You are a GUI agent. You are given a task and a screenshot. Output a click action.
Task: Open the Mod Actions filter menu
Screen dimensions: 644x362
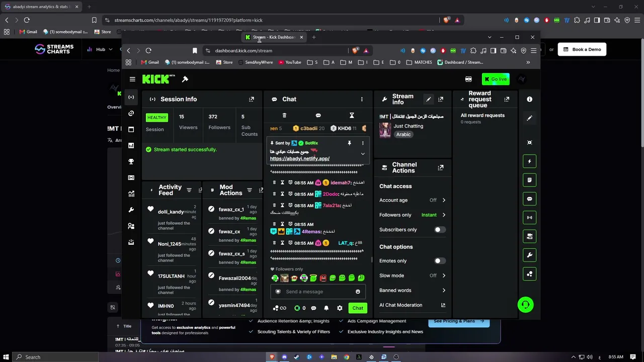click(250, 190)
